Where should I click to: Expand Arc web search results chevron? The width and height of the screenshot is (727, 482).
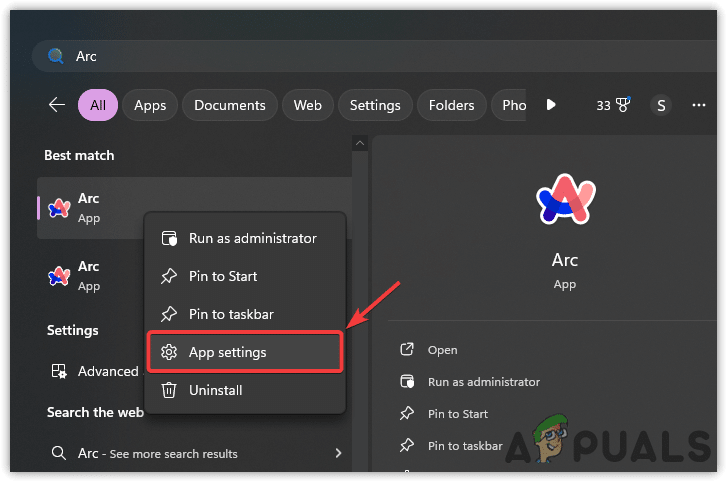click(338, 453)
